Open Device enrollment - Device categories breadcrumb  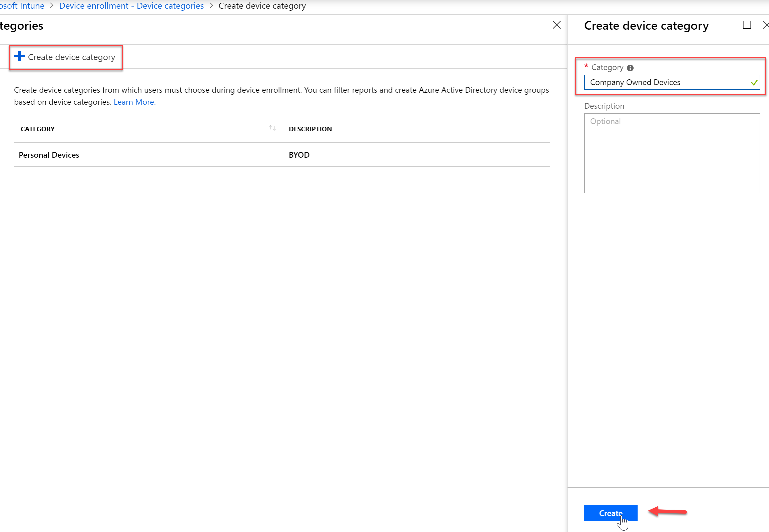point(131,6)
